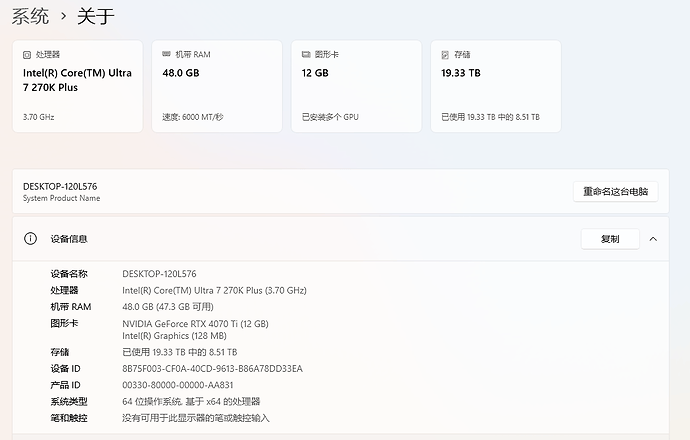Viewport: 690px width, 440px height.
Task: Click the 机带 RAM label in details list
Action: click(71, 307)
